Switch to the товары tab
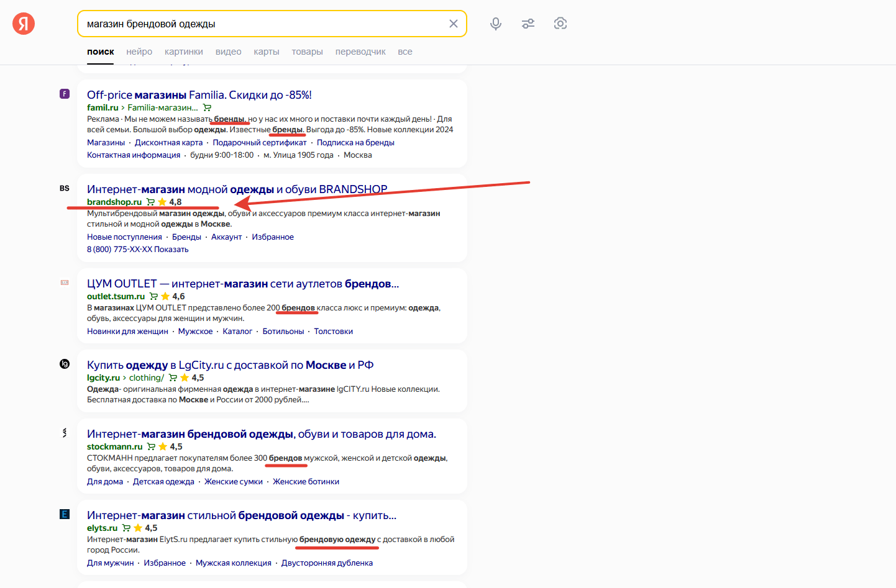896x588 pixels. pyautogui.click(x=307, y=52)
